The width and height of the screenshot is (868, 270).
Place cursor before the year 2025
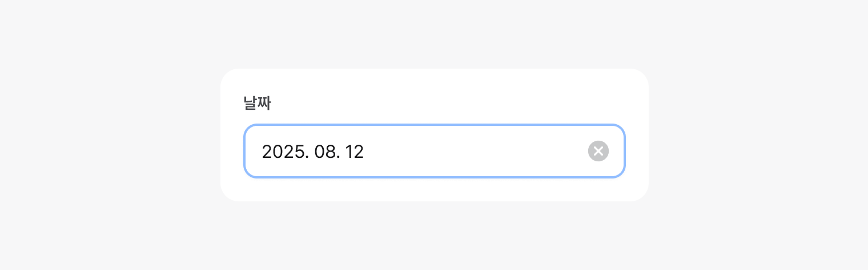pyautogui.click(x=262, y=152)
